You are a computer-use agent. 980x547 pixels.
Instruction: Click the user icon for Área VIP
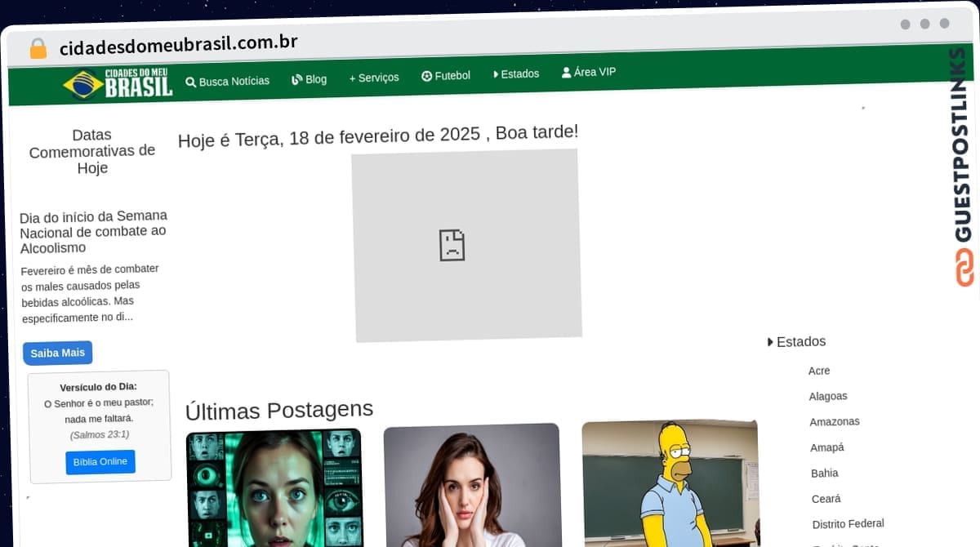tap(566, 72)
